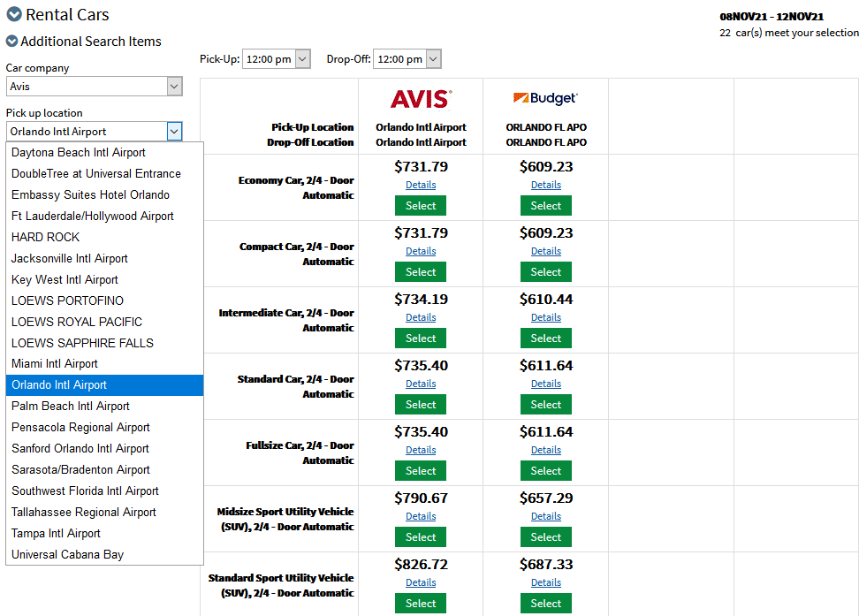This screenshot has width=859, height=616.
Task: Select Avis Standard Car rental
Action: click(421, 405)
